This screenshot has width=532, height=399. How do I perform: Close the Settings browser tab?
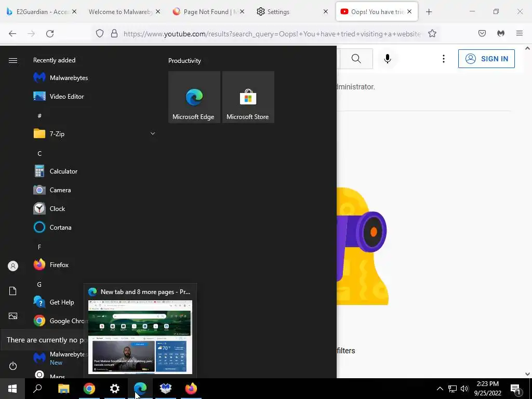[326, 12]
